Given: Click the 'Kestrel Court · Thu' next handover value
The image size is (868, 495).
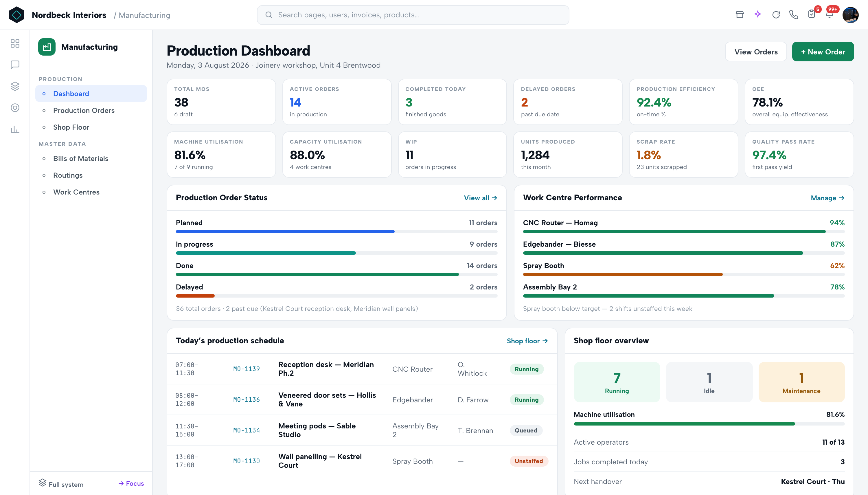Looking at the screenshot, I should (x=813, y=481).
